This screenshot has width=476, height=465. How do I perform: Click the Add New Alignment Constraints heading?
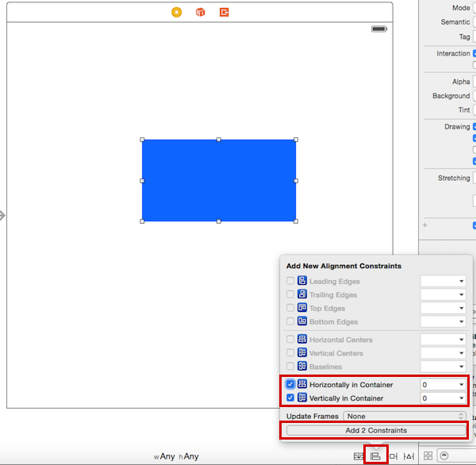pyautogui.click(x=344, y=266)
